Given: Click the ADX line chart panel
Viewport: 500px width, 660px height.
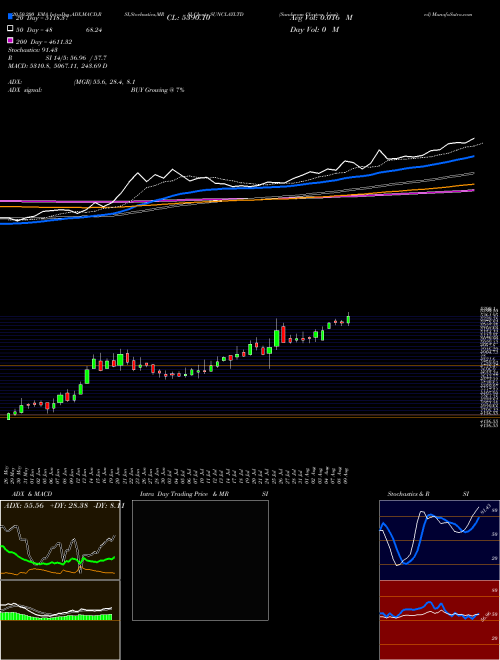Looking at the screenshot, I should [60, 540].
